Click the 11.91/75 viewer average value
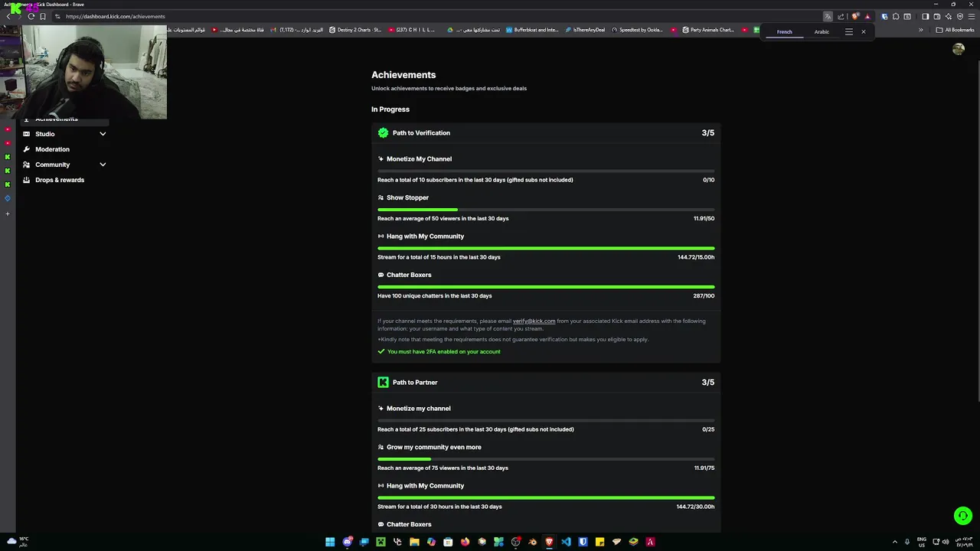 pyautogui.click(x=704, y=468)
